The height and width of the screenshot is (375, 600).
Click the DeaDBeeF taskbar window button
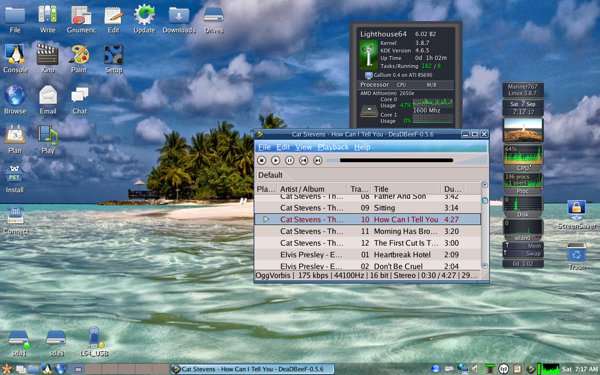coord(252,369)
